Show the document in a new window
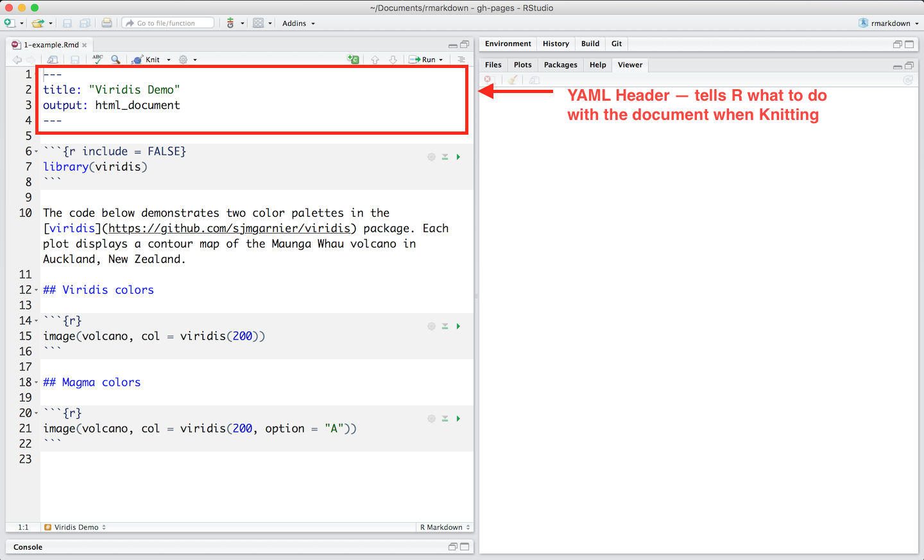The image size is (924, 560). pyautogui.click(x=53, y=60)
